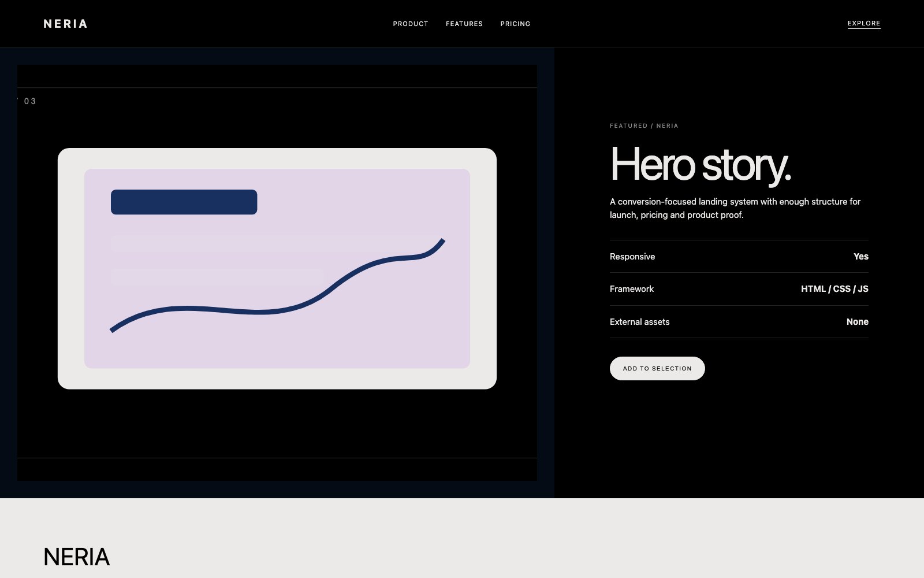Select the Yes value
The width and height of the screenshot is (924, 578).
[x=861, y=257]
